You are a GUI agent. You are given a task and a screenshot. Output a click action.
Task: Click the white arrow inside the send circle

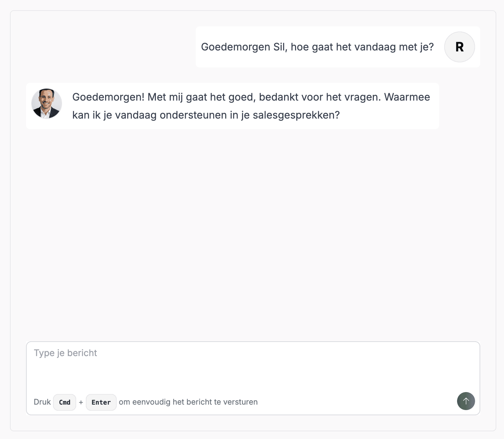pos(465,401)
